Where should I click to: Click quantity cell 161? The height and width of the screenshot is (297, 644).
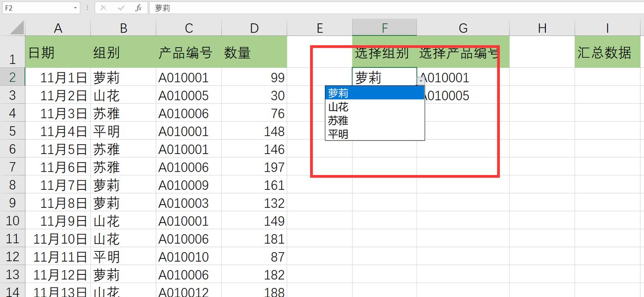(254, 185)
